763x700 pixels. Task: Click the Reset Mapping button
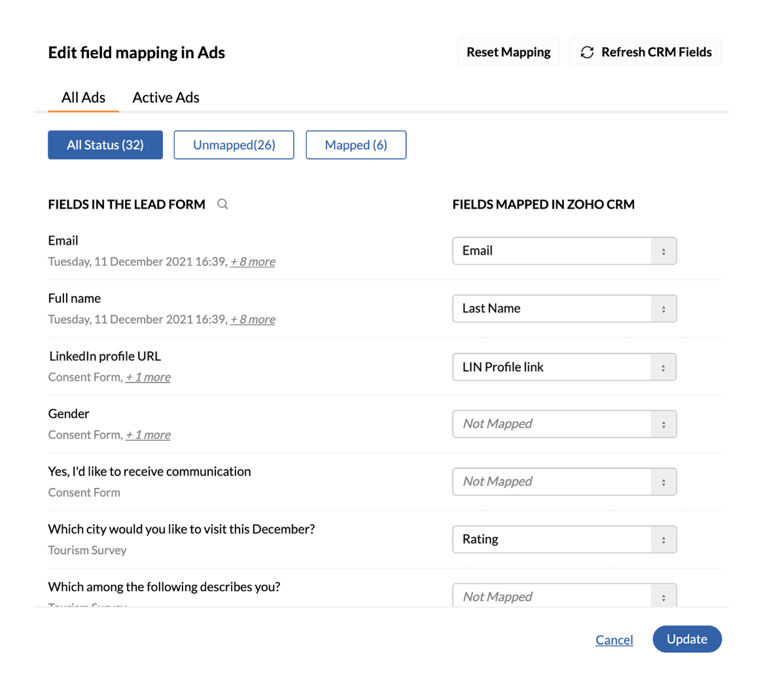(508, 52)
